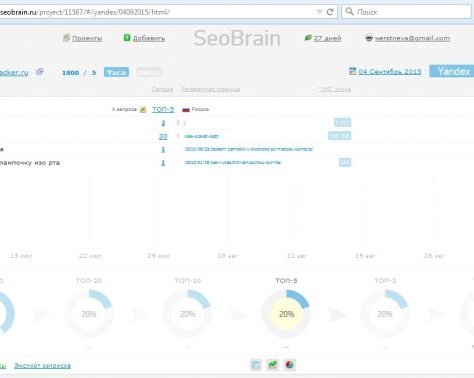The image size is (474, 378).
Task: Click the user avatar icon beside email
Action: click(x=369, y=38)
